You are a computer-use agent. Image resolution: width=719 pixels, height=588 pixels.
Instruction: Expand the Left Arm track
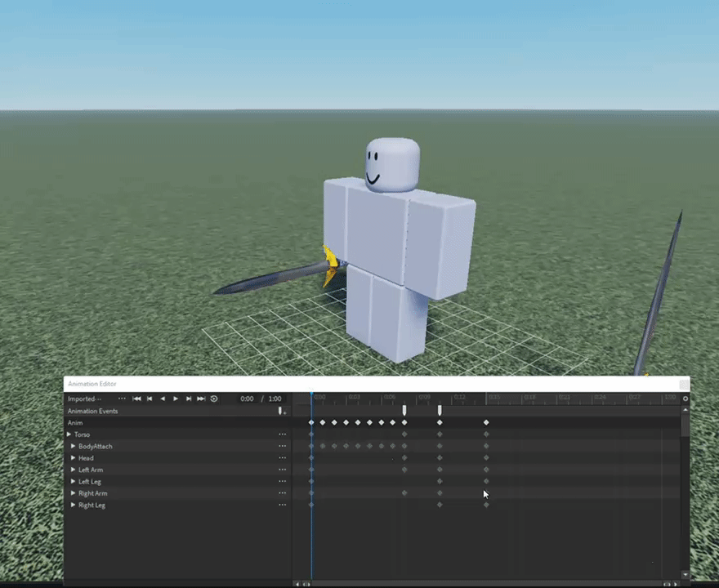click(73, 470)
